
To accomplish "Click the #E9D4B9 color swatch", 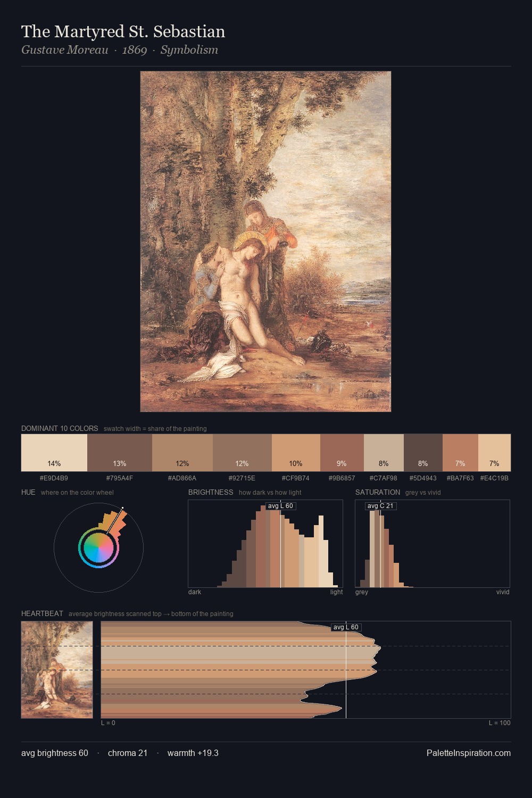I will pyautogui.click(x=54, y=453).
